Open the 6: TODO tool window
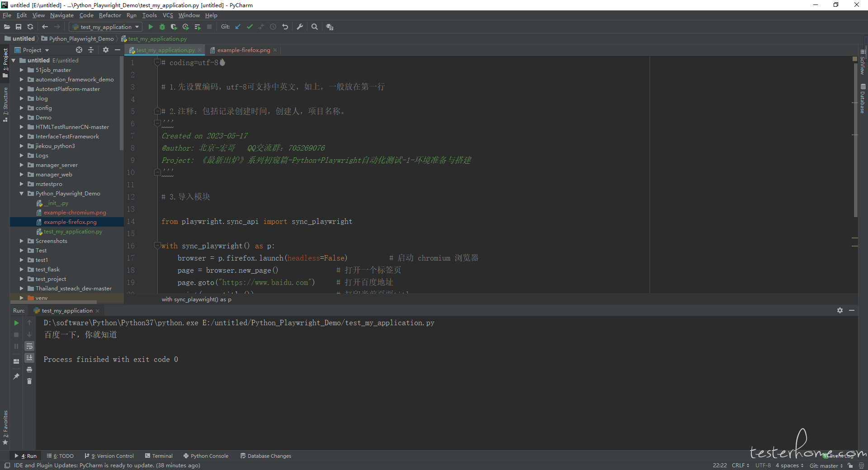This screenshot has height=470, width=868. 60,456
